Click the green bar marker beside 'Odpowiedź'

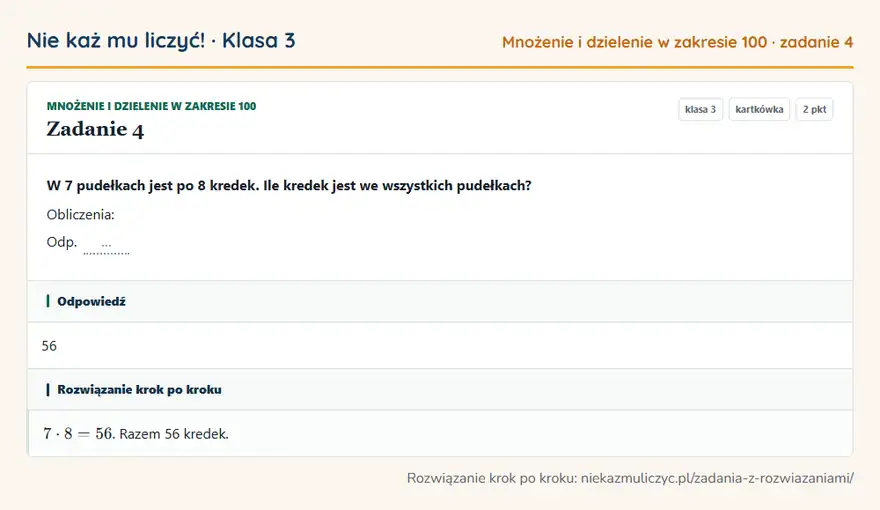coord(48,301)
